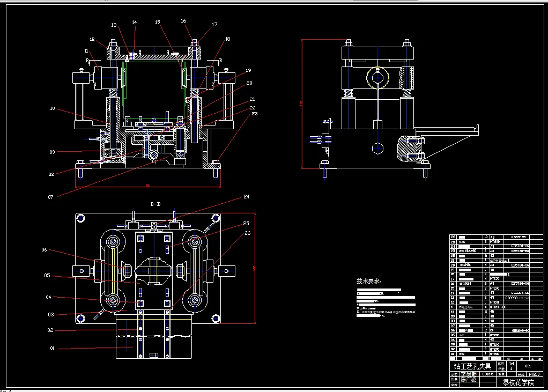Click the 技术要求 heading

click(x=369, y=281)
